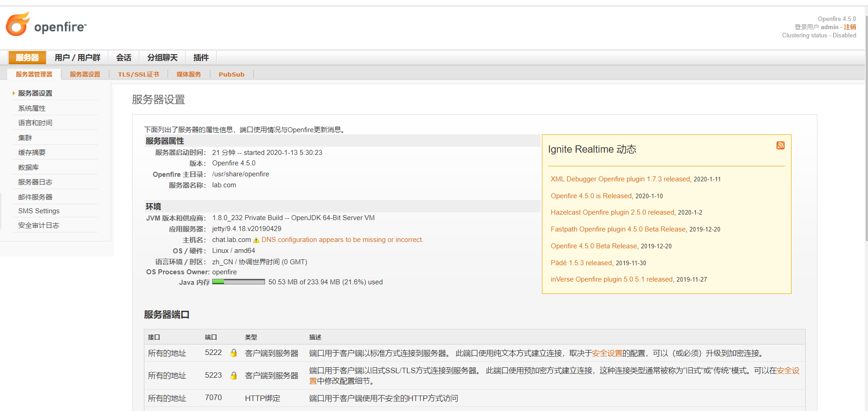Open SMS Settings in the sidebar
The image size is (868, 411).
pyautogui.click(x=39, y=211)
